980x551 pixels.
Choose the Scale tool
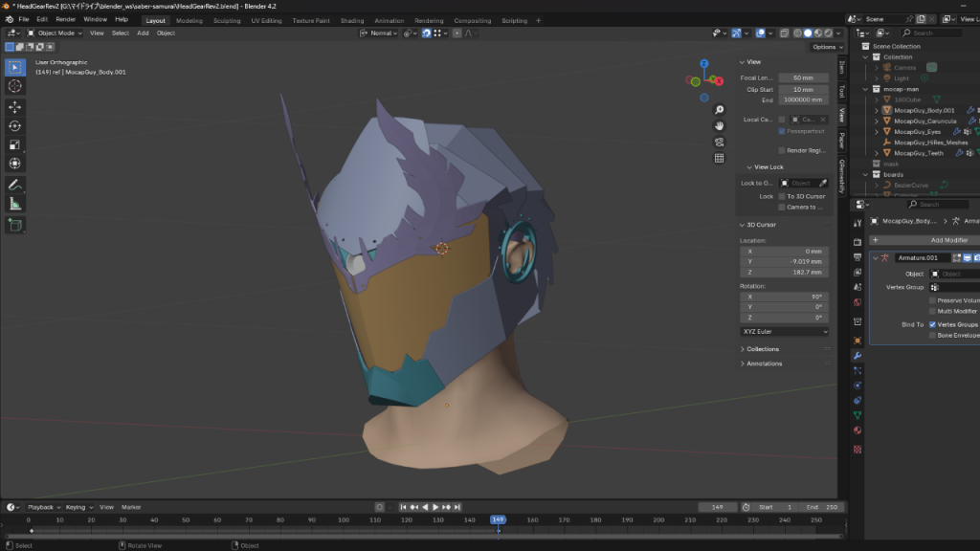tap(15, 144)
